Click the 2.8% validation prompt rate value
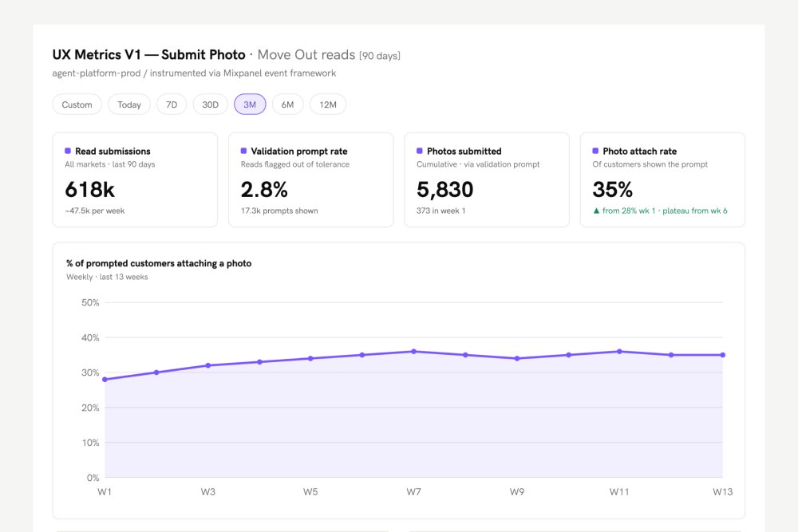The image size is (798, 532). [264, 190]
